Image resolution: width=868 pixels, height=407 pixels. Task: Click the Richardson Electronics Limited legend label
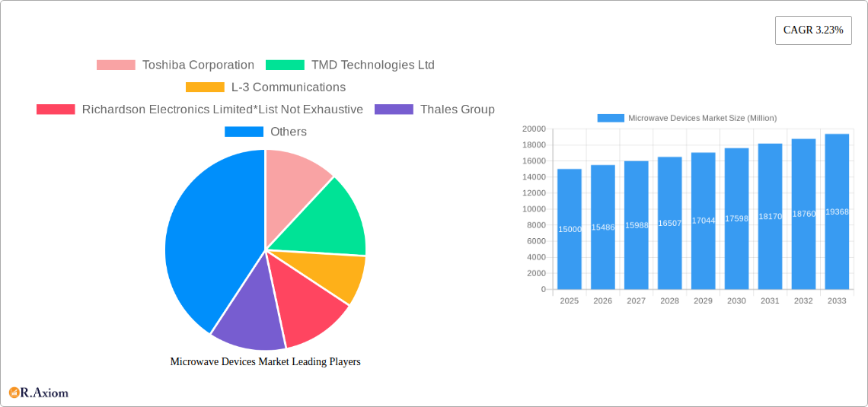[222, 110]
